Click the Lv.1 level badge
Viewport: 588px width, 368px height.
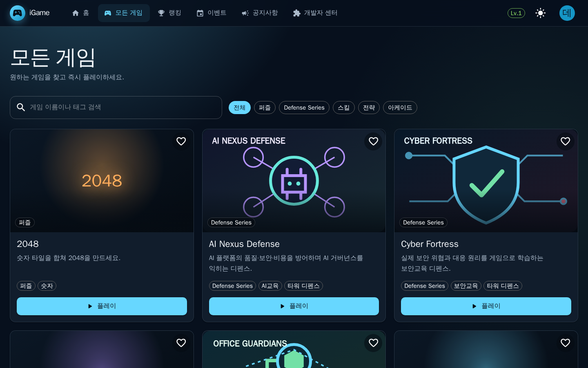[x=516, y=13]
